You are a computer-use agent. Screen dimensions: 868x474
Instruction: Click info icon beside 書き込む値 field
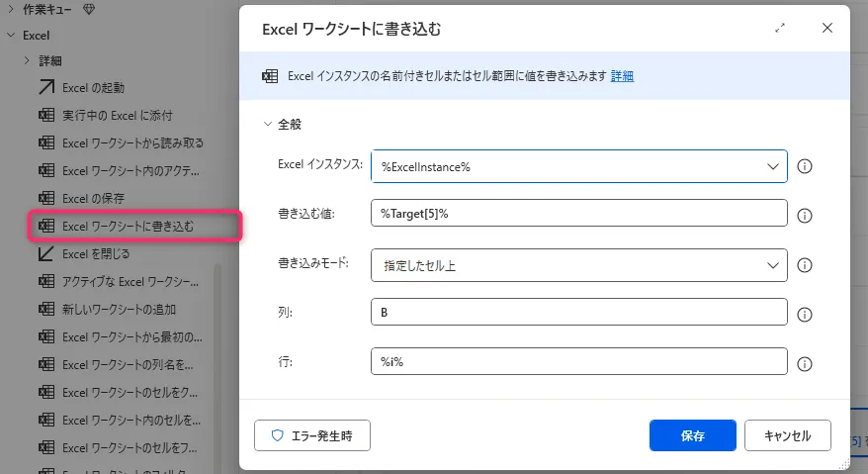804,215
